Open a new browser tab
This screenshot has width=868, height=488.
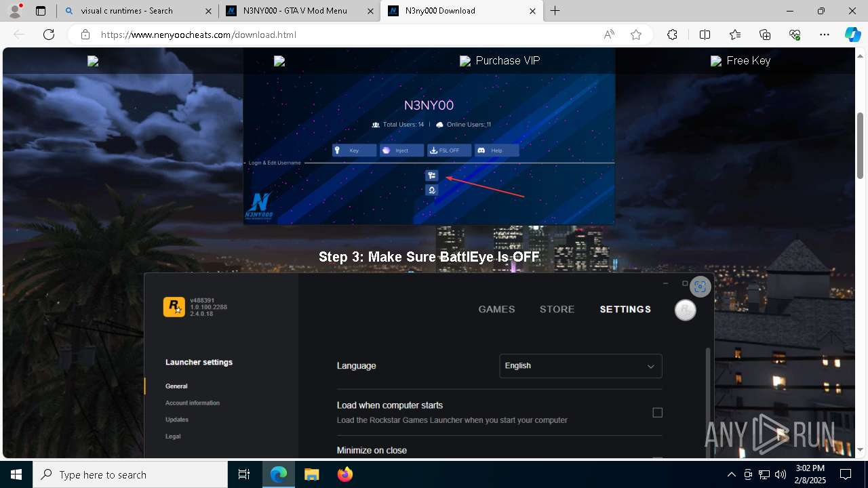click(x=555, y=11)
